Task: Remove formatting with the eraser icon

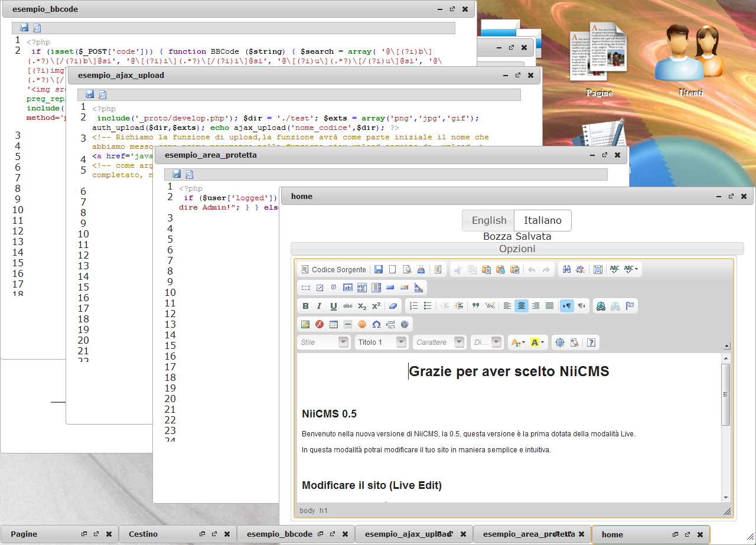Action: [392, 306]
